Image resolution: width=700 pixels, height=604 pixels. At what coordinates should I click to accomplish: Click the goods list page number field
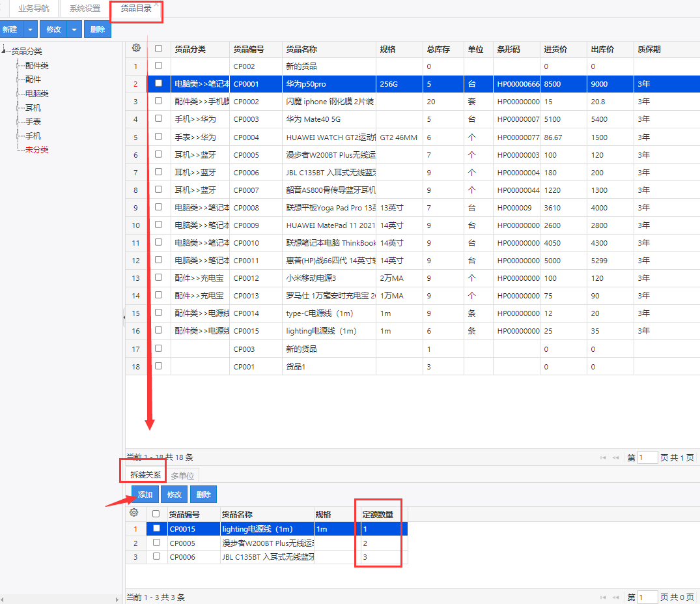(647, 457)
